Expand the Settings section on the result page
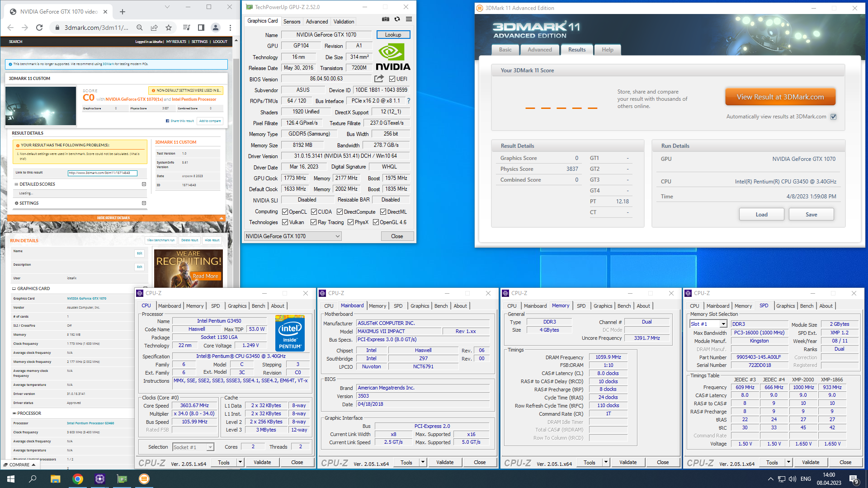The height and width of the screenshot is (488, 868). pyautogui.click(x=144, y=203)
